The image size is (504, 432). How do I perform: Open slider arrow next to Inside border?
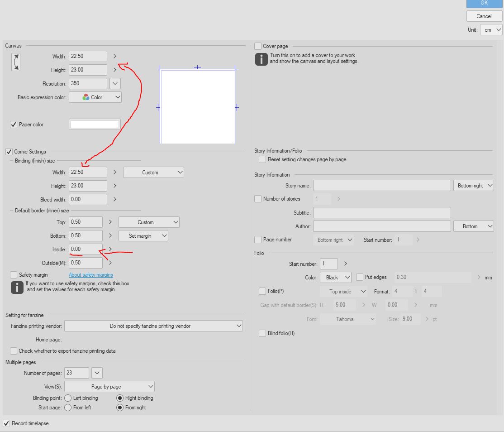[x=110, y=249]
